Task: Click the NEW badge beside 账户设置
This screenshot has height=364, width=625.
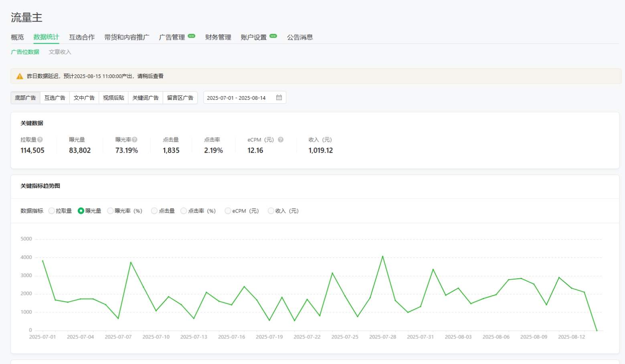Action: coord(273,36)
